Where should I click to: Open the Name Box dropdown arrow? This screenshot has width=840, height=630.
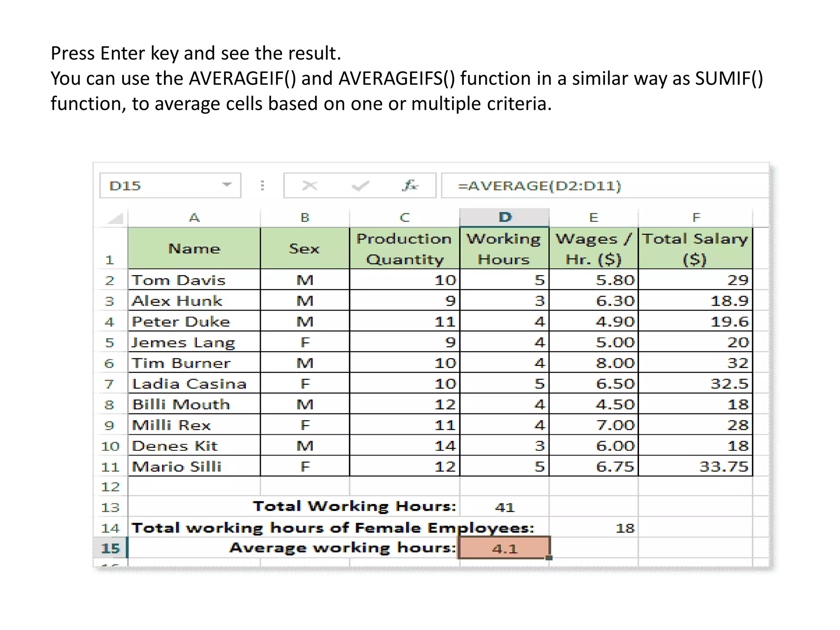pos(226,185)
